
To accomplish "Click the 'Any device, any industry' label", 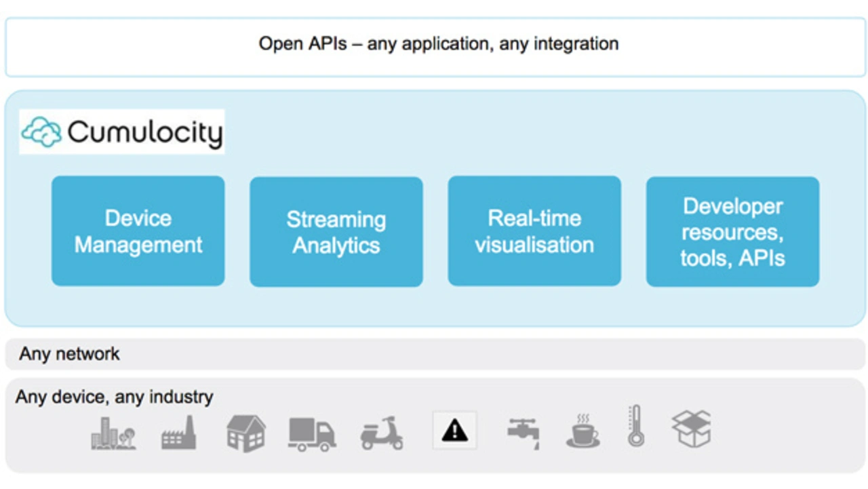I will (115, 397).
